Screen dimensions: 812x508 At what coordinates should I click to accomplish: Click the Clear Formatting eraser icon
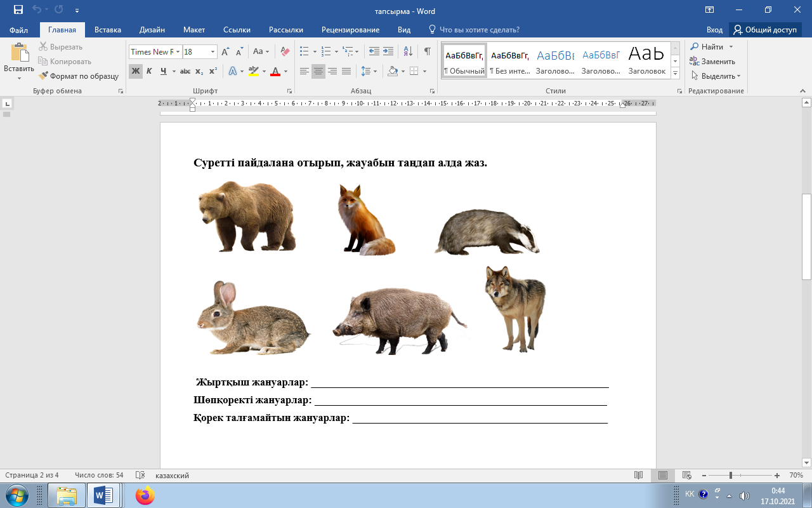coord(285,51)
